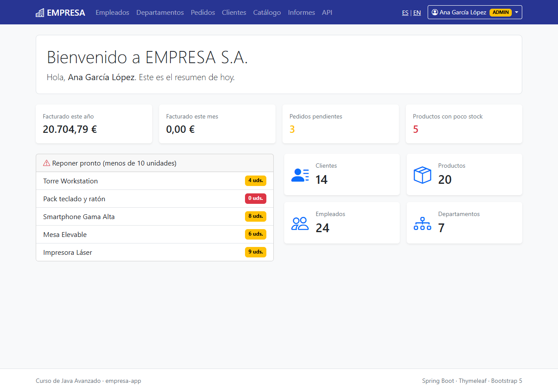Screen dimensions: 558x392
Task: Navigate to Catálogo
Action: click(267, 13)
